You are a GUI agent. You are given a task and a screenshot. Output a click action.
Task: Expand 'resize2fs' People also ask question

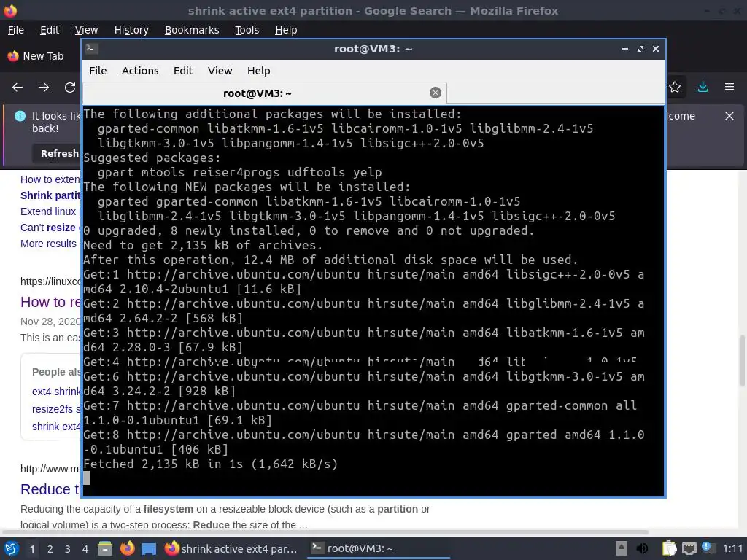tap(57, 409)
